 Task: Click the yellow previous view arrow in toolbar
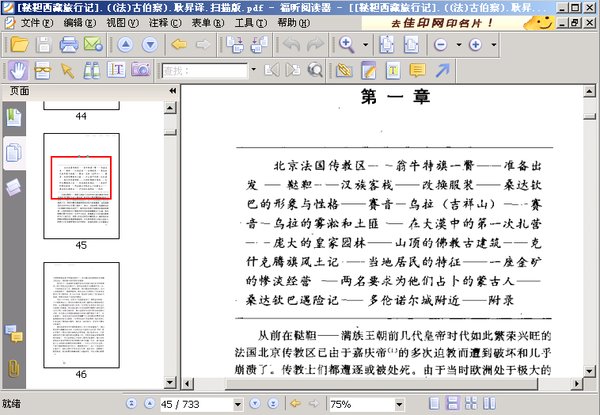coord(179,45)
